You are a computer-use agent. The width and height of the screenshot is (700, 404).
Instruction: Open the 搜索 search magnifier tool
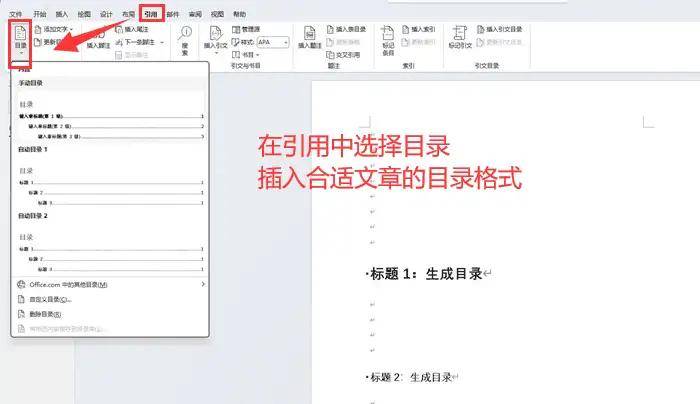pos(185,40)
